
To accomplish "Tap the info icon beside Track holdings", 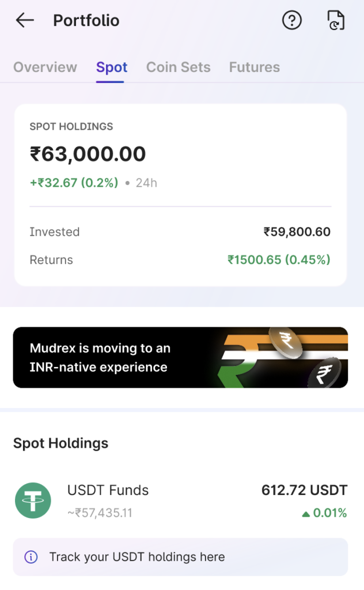I will 31,557.
